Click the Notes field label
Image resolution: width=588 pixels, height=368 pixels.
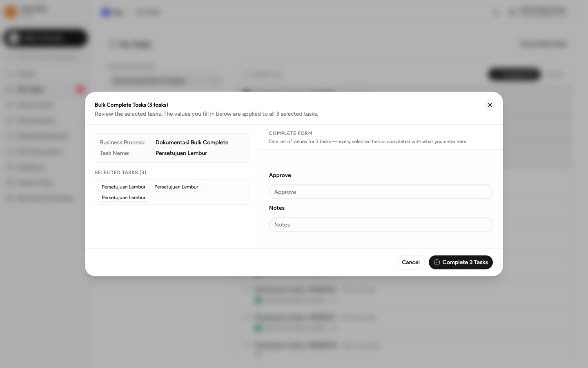click(x=277, y=208)
